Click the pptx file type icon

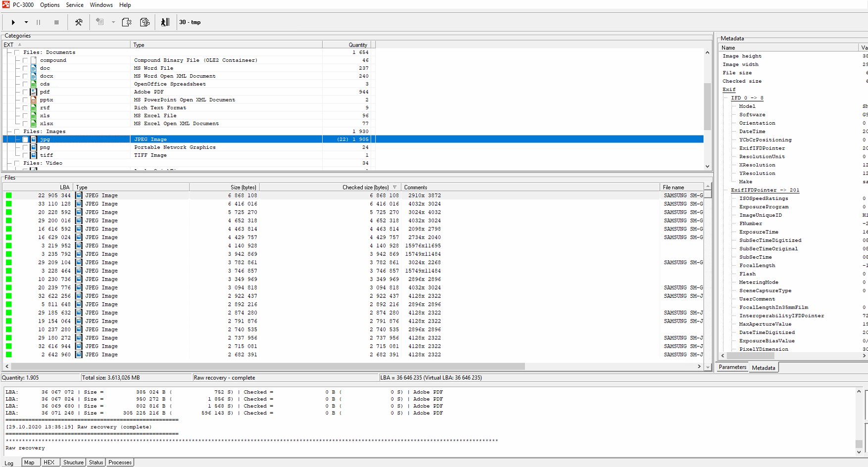34,100
